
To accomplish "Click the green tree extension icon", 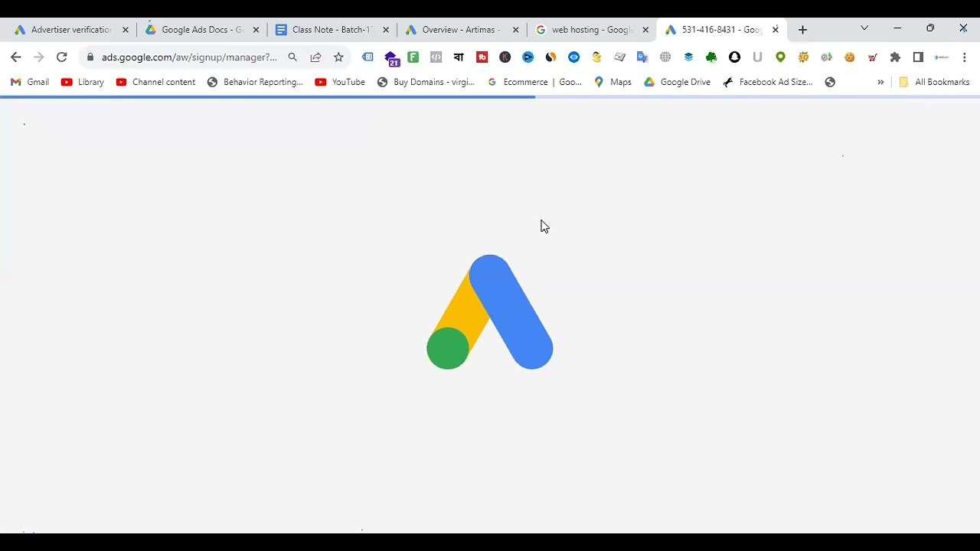I will pos(711,57).
